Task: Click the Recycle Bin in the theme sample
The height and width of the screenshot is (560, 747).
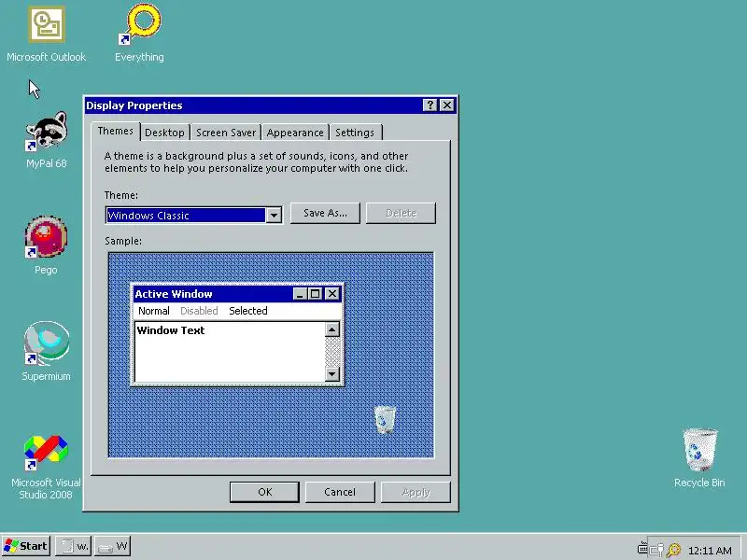Action: (385, 419)
